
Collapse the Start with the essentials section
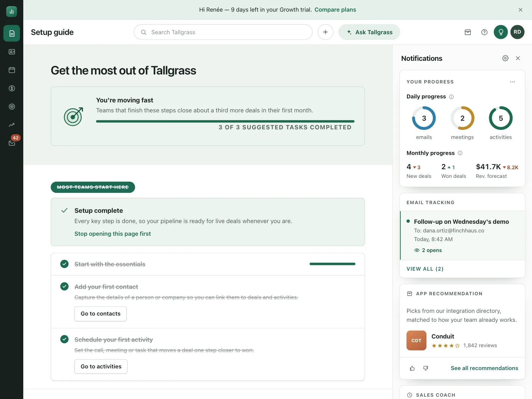pos(208,264)
